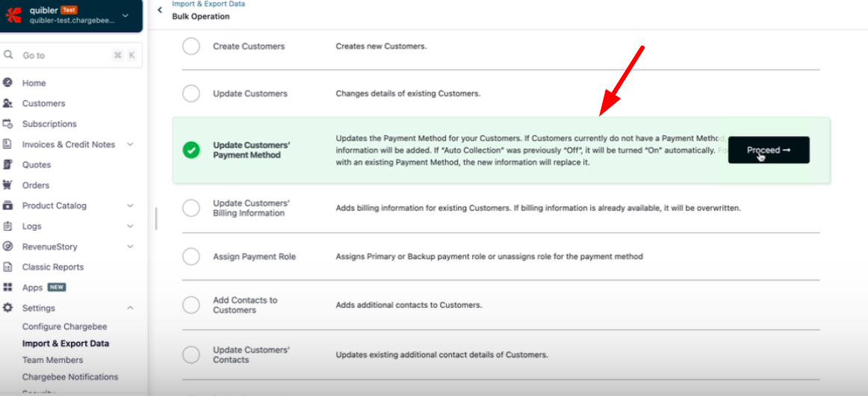
Task: Open Configure Chargebee under Settings
Action: (64, 327)
